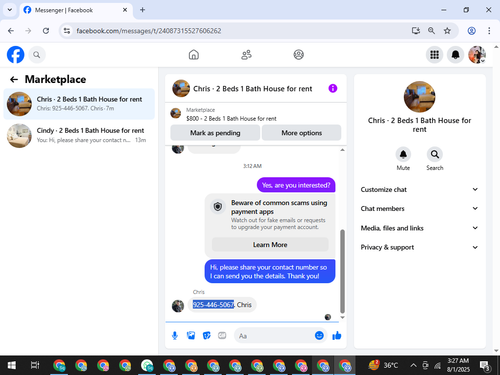Viewport: 500px width, 375px height.
Task: Open the tab search dropdown arrow
Action: [10, 10]
